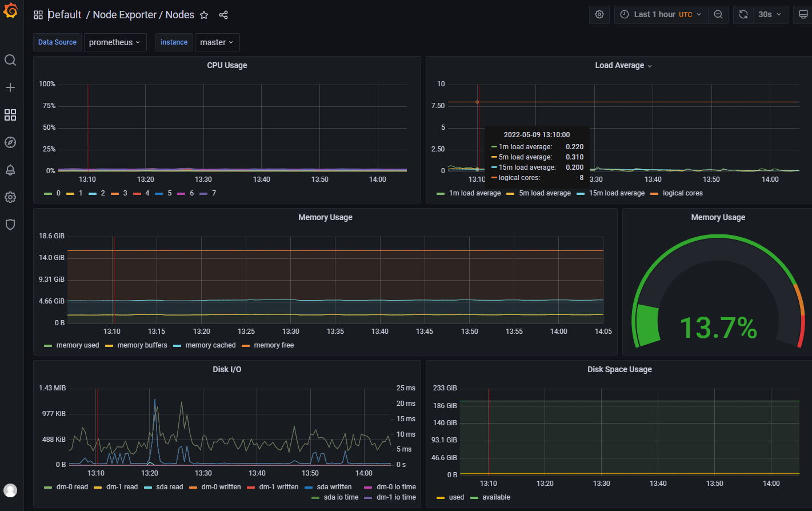The image size is (812, 511).
Task: Toggle the sda written series
Action: pos(334,487)
